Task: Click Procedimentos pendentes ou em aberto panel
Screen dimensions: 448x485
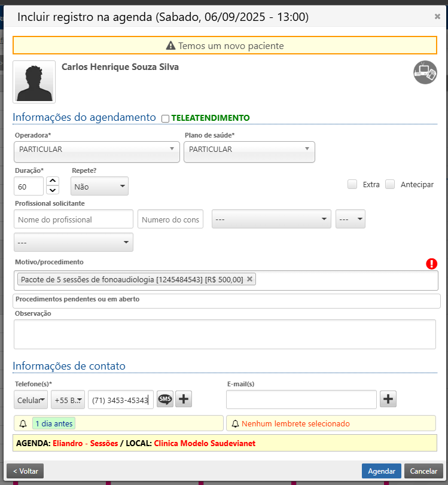Action: (226, 301)
